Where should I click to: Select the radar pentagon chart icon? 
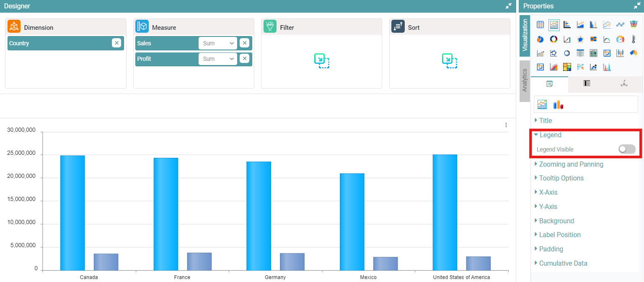click(x=580, y=39)
